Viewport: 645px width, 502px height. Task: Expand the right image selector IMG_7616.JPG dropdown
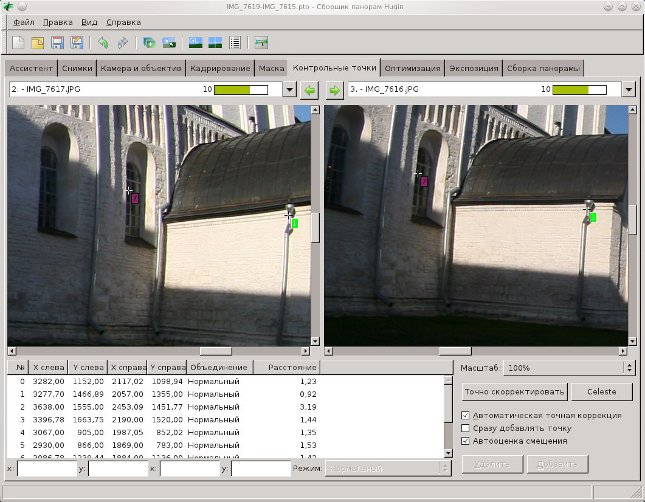pos(629,89)
